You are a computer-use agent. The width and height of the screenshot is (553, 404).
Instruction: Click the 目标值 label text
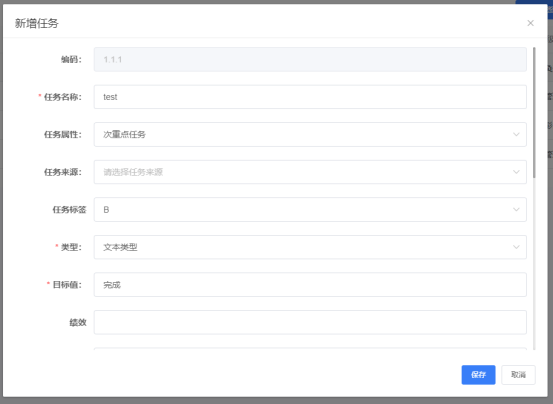click(67, 284)
